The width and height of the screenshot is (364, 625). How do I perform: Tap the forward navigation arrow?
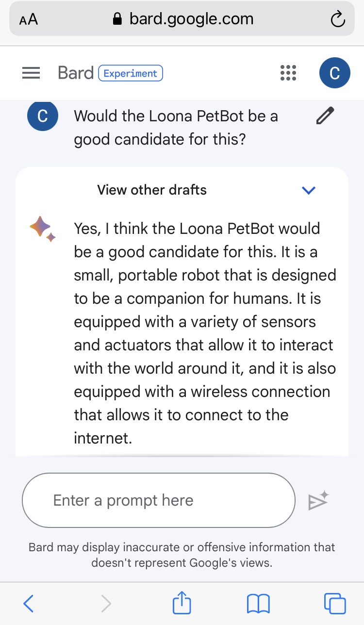pos(105,604)
